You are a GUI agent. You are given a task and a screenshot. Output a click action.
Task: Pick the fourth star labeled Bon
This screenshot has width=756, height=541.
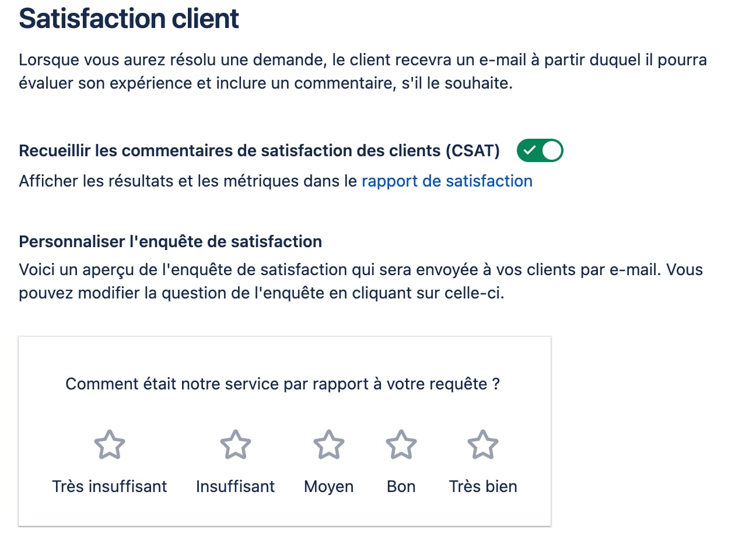click(x=401, y=445)
